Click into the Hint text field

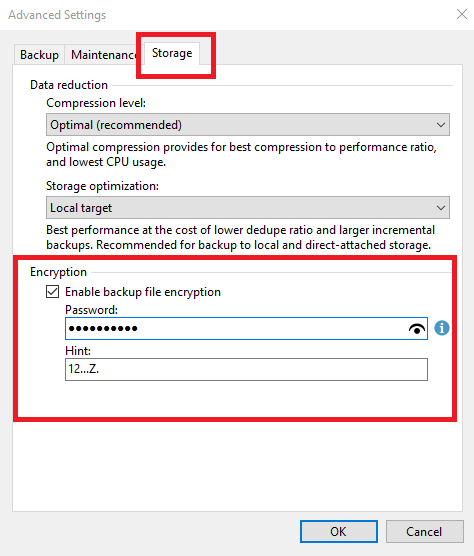246,369
